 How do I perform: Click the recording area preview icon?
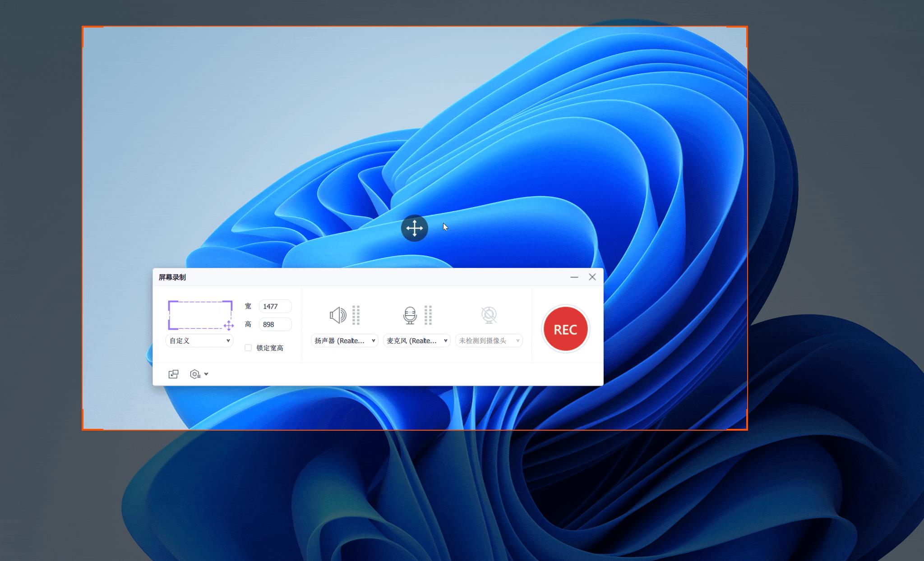(200, 315)
